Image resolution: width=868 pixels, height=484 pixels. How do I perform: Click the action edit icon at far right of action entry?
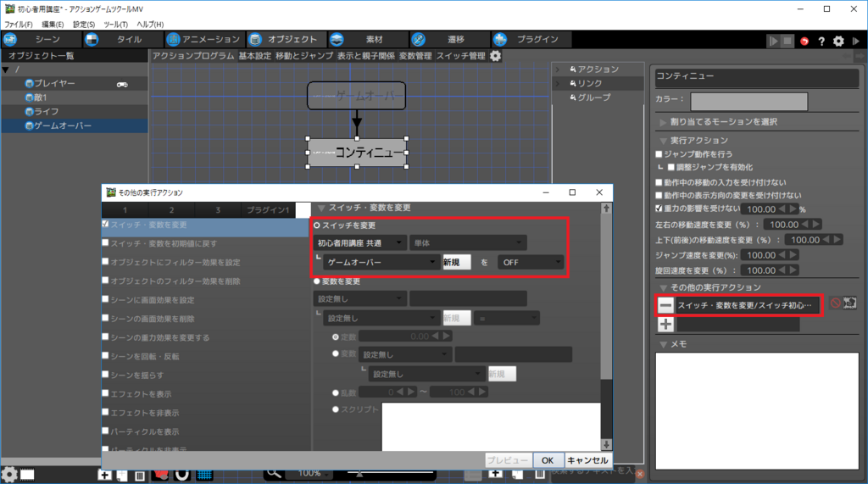click(850, 303)
